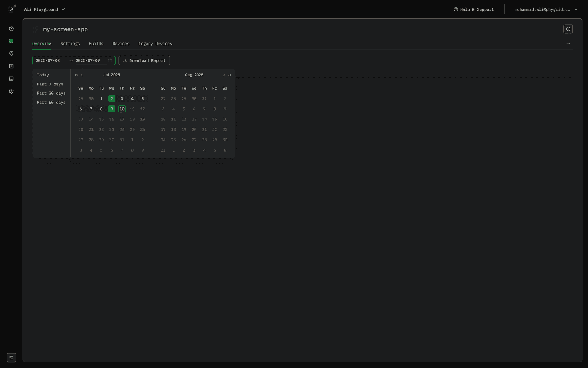The width and height of the screenshot is (588, 368).
Task: Select July 16 in the calendar
Action: click(x=111, y=119)
